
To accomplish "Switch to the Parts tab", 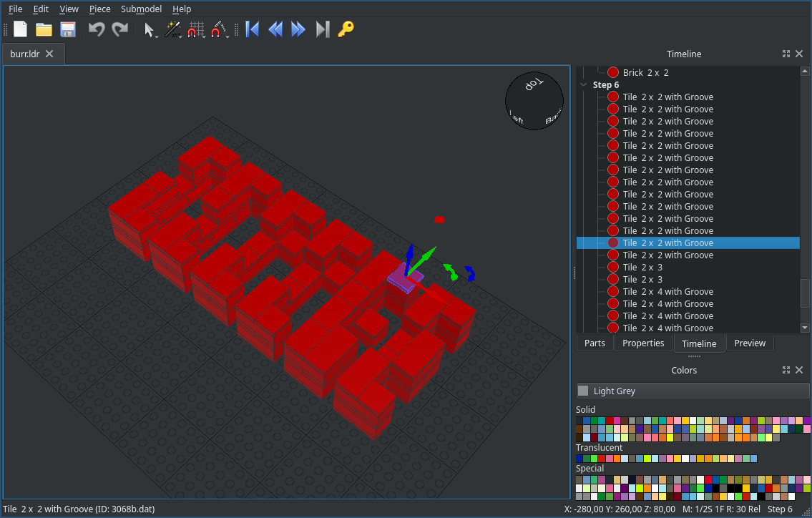I will tap(595, 343).
